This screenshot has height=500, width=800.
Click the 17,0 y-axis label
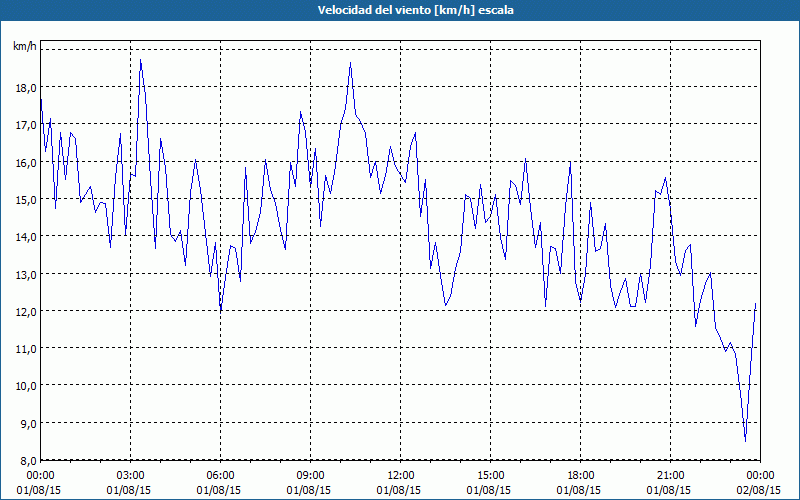(x=26, y=126)
